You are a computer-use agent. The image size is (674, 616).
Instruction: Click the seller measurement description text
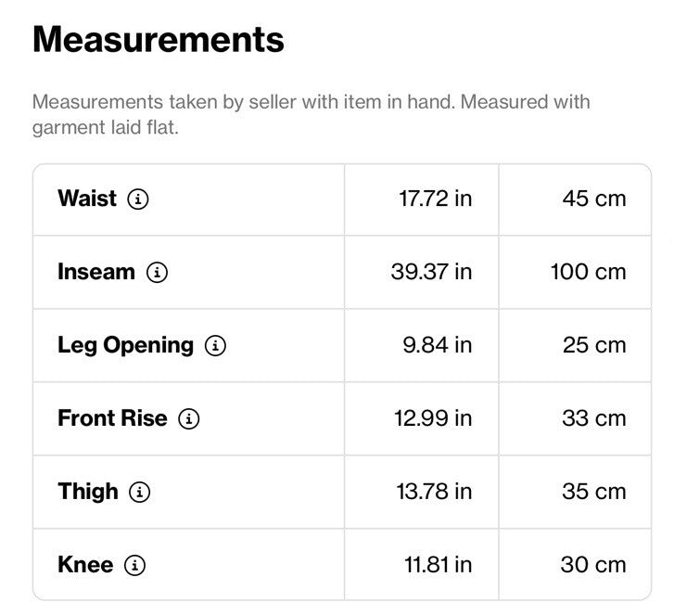click(312, 114)
